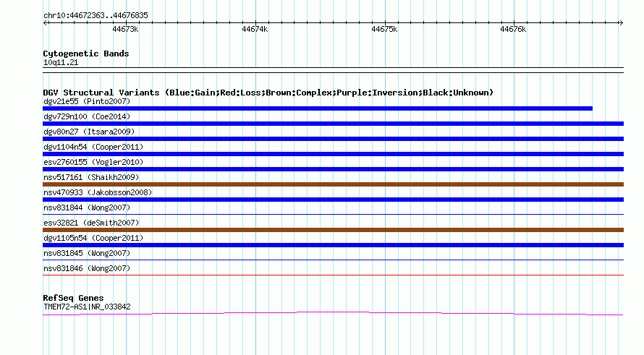This screenshot has width=644, height=355.
Task: Open gene TMEM72-AS1|NR_033842 label
Action: pos(87,307)
